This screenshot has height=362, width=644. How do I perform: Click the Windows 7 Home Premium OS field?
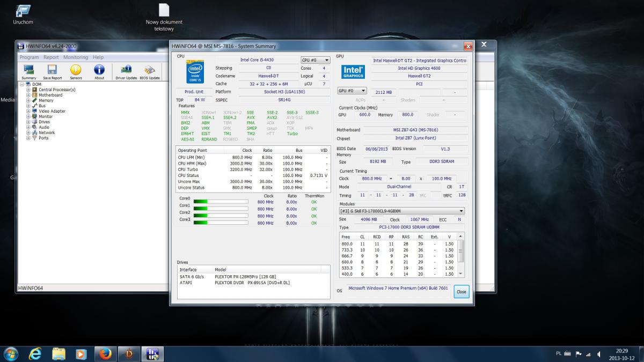click(398, 289)
